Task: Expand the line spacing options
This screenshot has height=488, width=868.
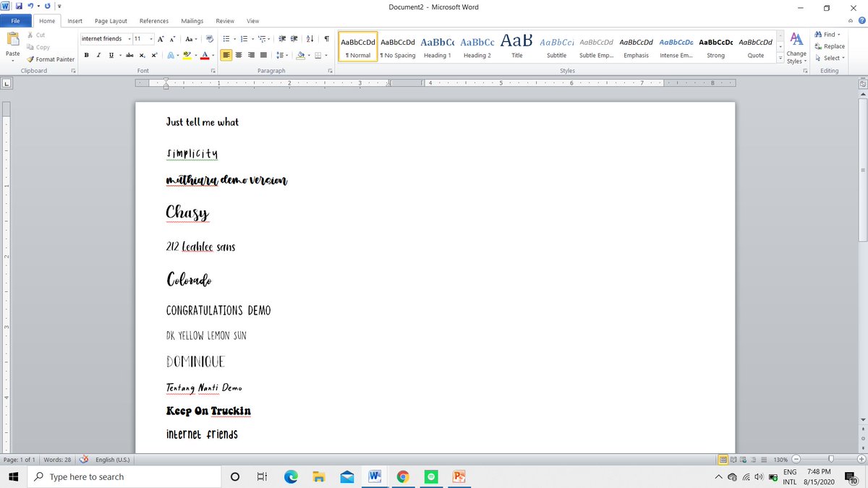Action: [x=287, y=55]
